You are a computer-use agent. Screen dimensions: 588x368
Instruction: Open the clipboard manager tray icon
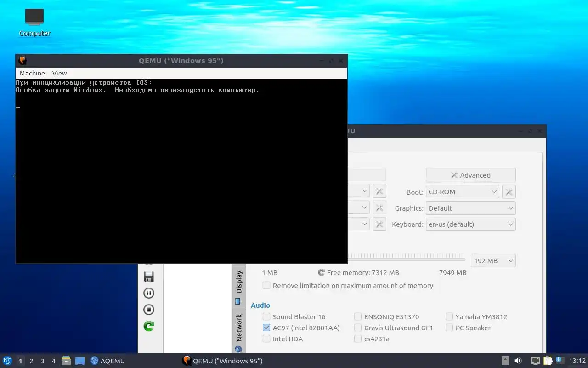(x=548, y=361)
